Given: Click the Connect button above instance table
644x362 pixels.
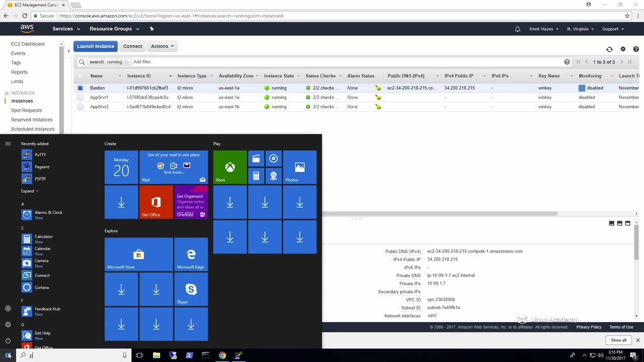Looking at the screenshot, I should click(x=133, y=46).
